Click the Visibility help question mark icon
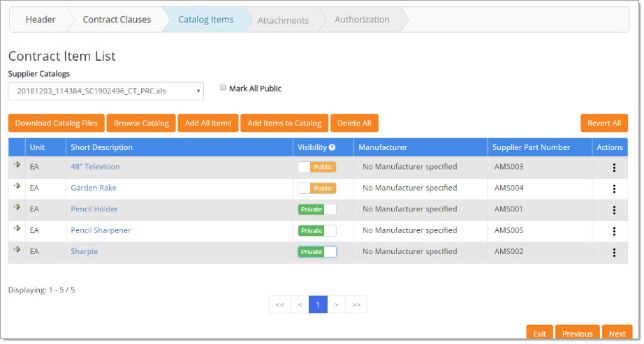The height and width of the screenshot is (344, 644). 332,148
